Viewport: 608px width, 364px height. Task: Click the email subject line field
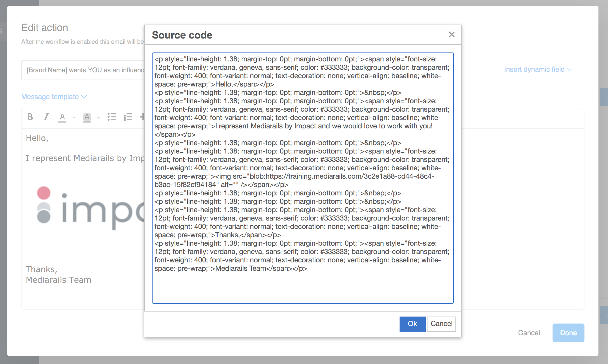click(84, 70)
